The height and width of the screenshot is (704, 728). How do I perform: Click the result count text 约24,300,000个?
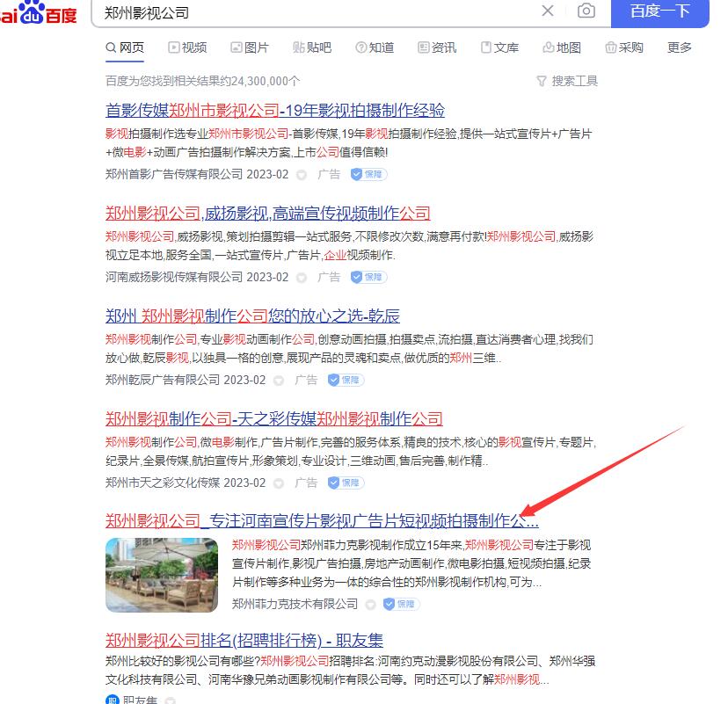[x=260, y=81]
